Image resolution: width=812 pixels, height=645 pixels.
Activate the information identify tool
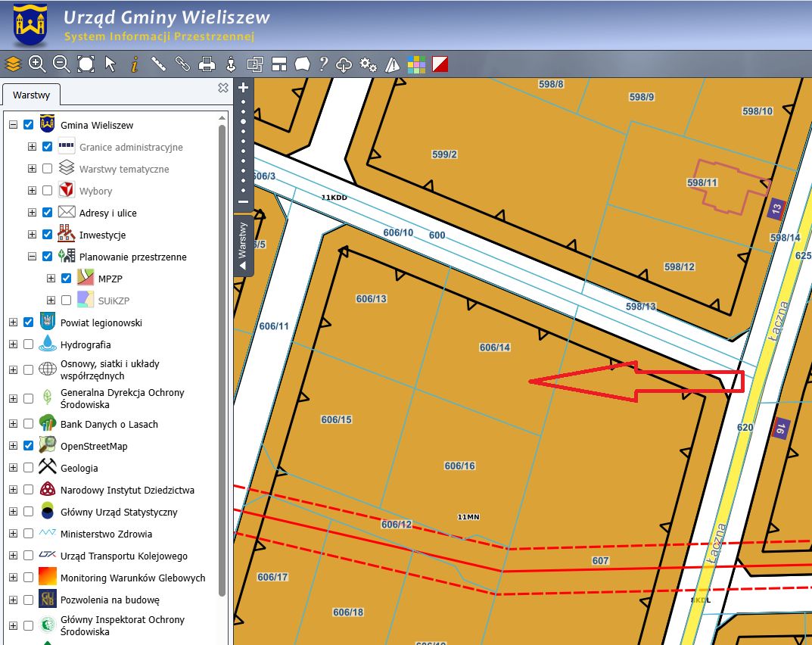134,64
